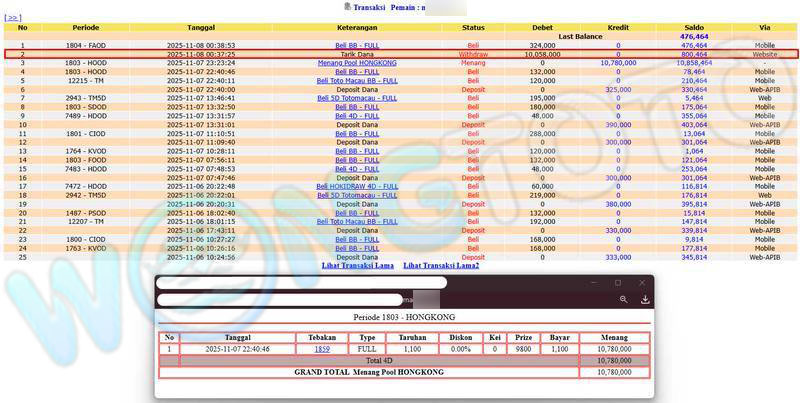Screen dimensions: 800x403
Task: Open Lihat Transaksi Lama link
Action: [357, 266]
